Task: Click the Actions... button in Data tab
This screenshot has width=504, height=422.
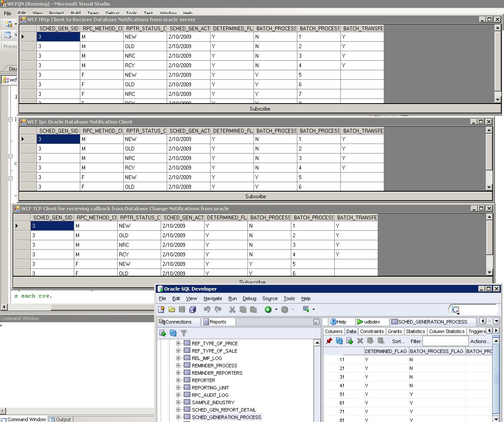Action: pyautogui.click(x=480, y=341)
